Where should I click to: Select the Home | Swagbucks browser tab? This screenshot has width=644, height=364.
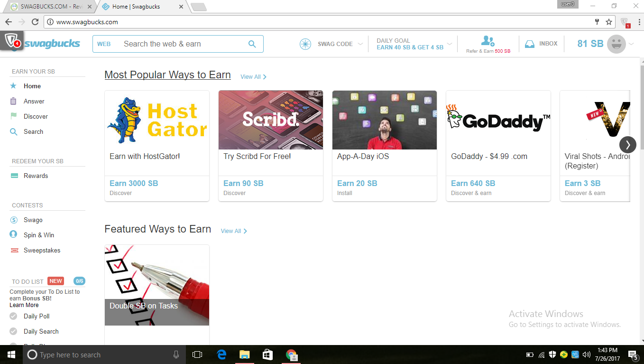click(141, 7)
